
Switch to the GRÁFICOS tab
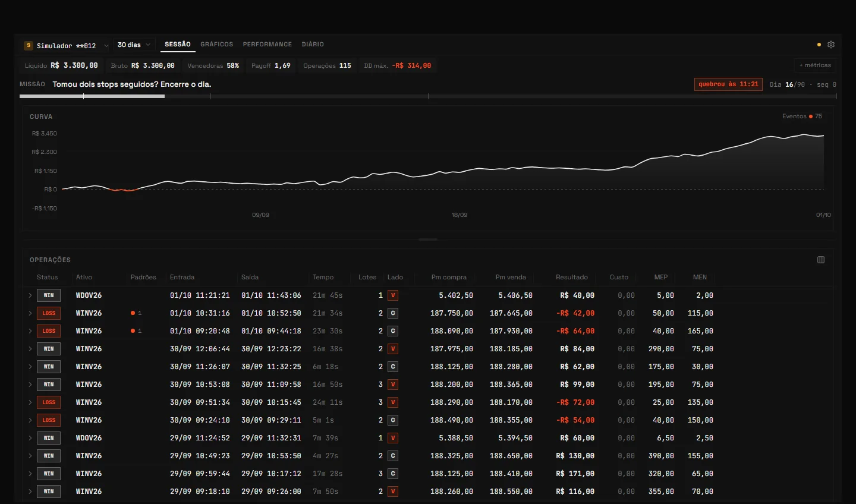[217, 45]
